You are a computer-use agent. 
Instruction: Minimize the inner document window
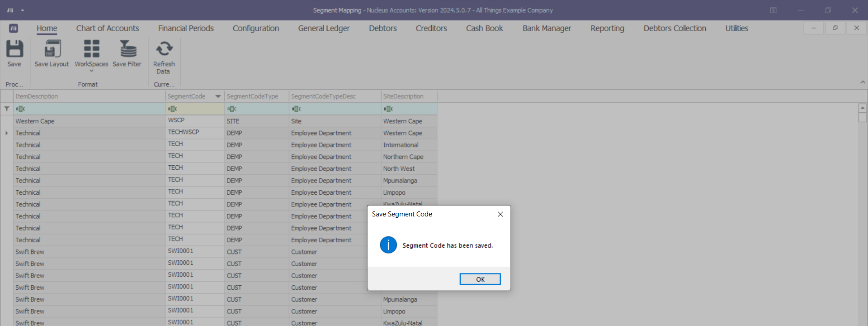pyautogui.click(x=814, y=28)
